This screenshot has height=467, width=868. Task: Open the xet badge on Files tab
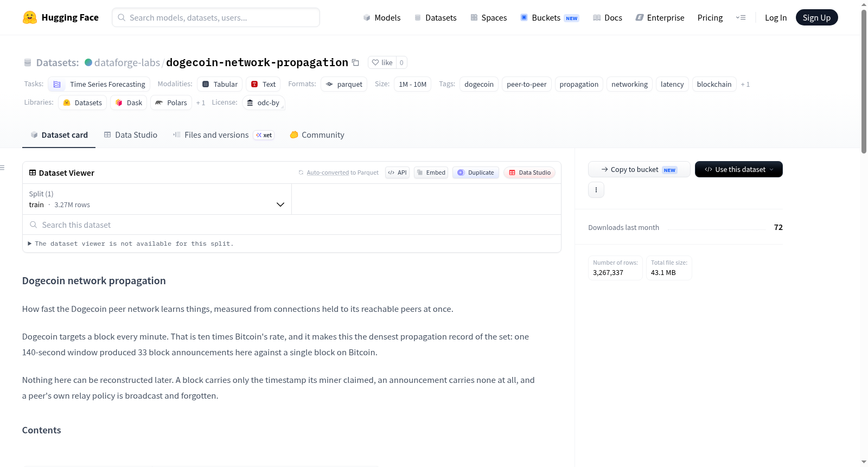264,135
